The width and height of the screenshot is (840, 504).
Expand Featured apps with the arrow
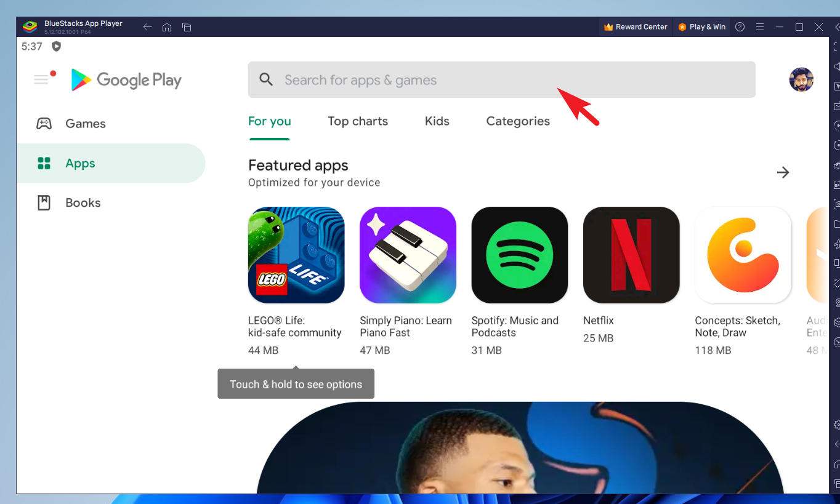tap(783, 172)
